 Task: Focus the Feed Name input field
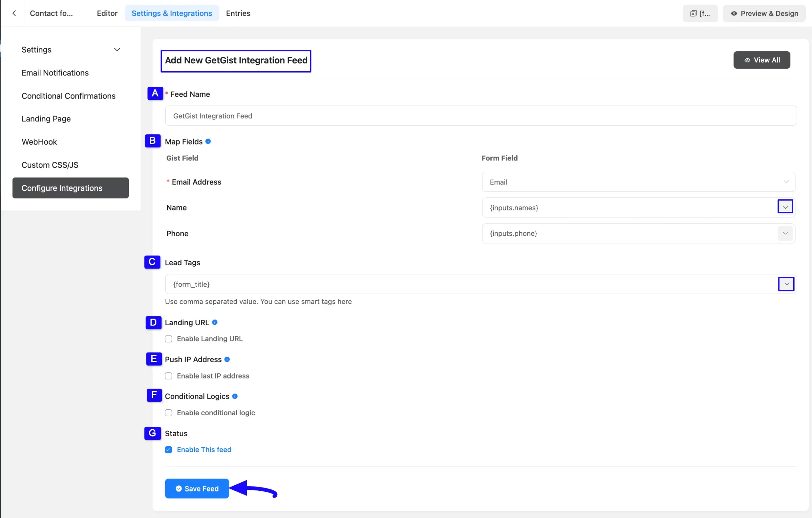click(481, 116)
